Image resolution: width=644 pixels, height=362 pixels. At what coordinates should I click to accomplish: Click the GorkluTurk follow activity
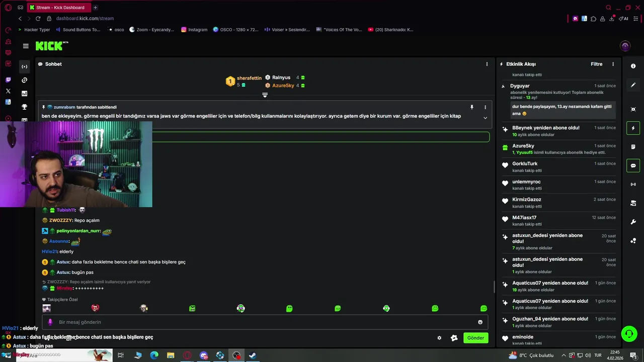(x=558, y=167)
